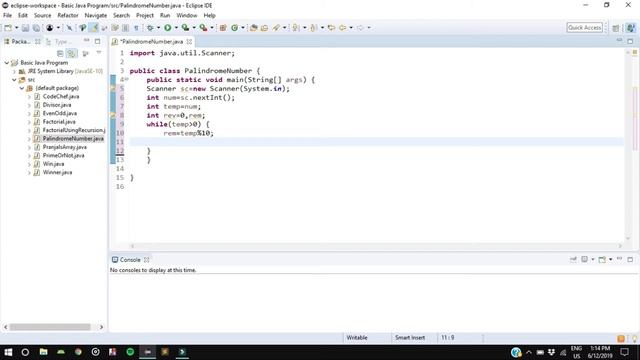Toggle Link with Editor in Package Explorer

coord(71,53)
